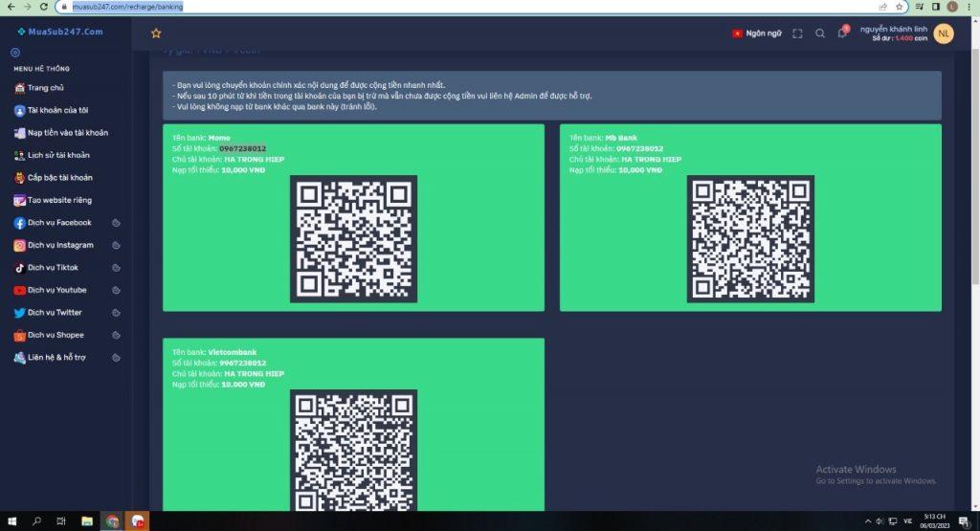Open File Explorer from taskbar
Screen dimensions: 980x531
tap(87, 521)
